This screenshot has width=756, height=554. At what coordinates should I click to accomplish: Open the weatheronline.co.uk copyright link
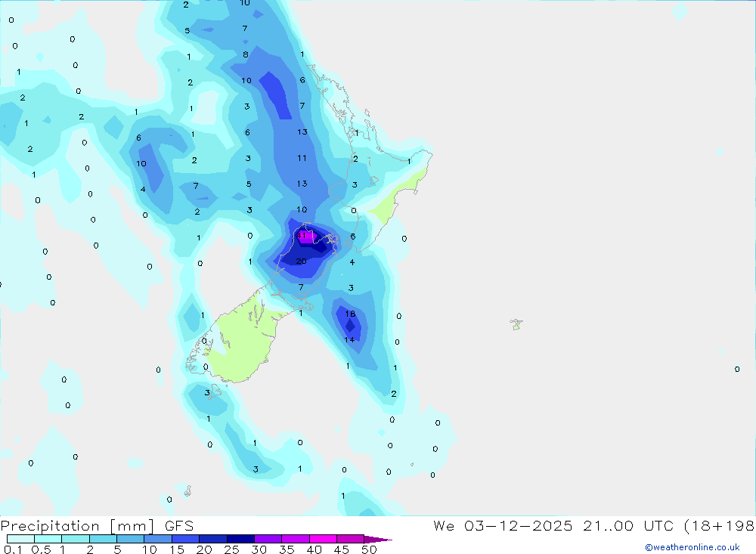click(x=692, y=546)
